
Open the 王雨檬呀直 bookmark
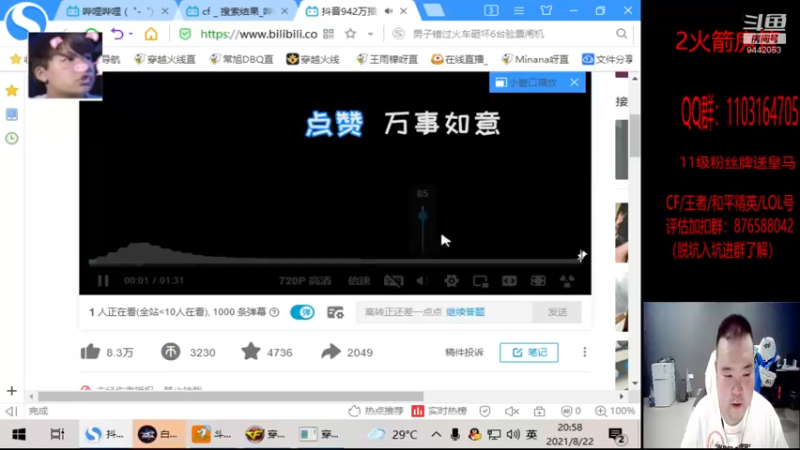click(387, 59)
